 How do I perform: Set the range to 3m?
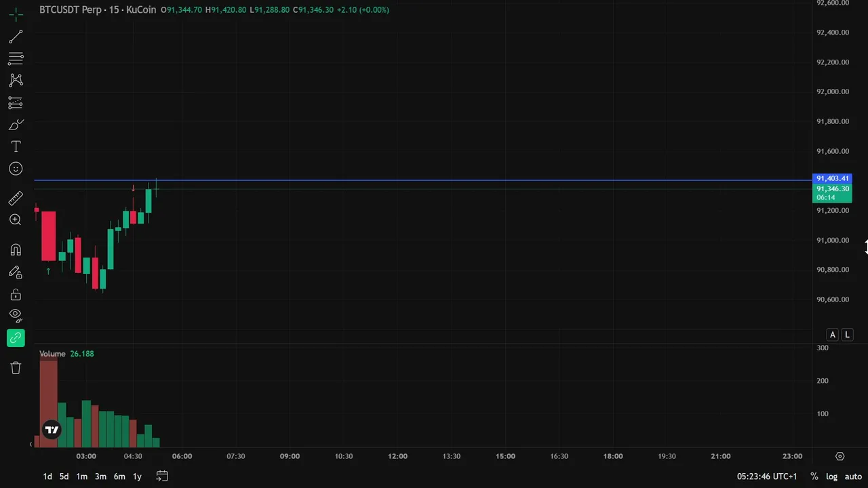(100, 476)
